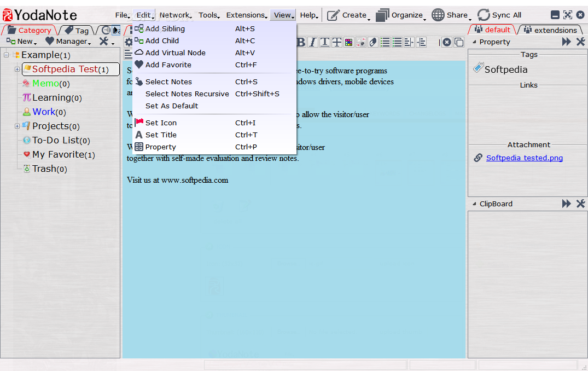The height and width of the screenshot is (371, 588).
Task: Click the tab scroll-right arrow beside Tag
Action: pyautogui.click(x=117, y=30)
